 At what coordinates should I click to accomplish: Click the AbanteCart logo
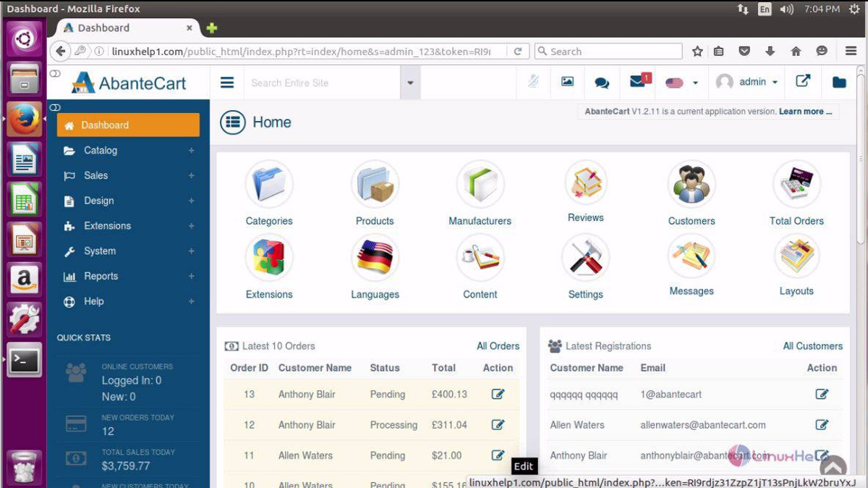pos(129,83)
